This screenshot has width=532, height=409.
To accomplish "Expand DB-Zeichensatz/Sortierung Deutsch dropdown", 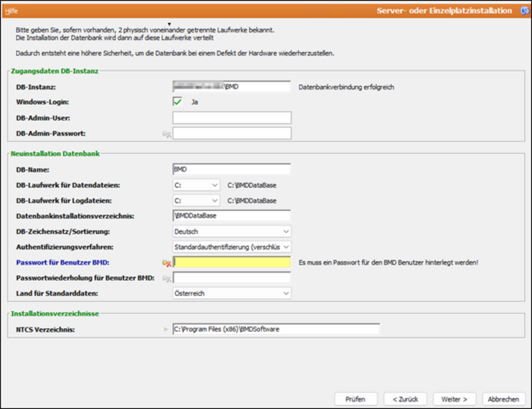I will [232, 232].
